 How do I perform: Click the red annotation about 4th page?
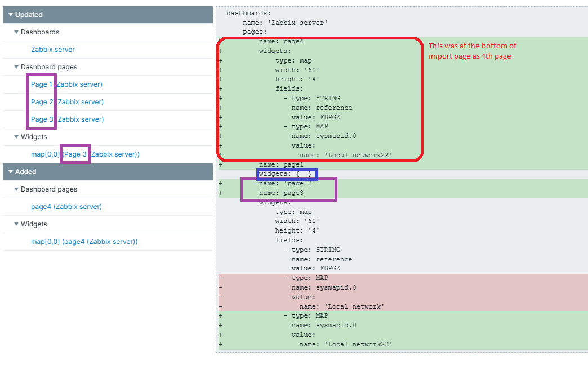pyautogui.click(x=472, y=51)
